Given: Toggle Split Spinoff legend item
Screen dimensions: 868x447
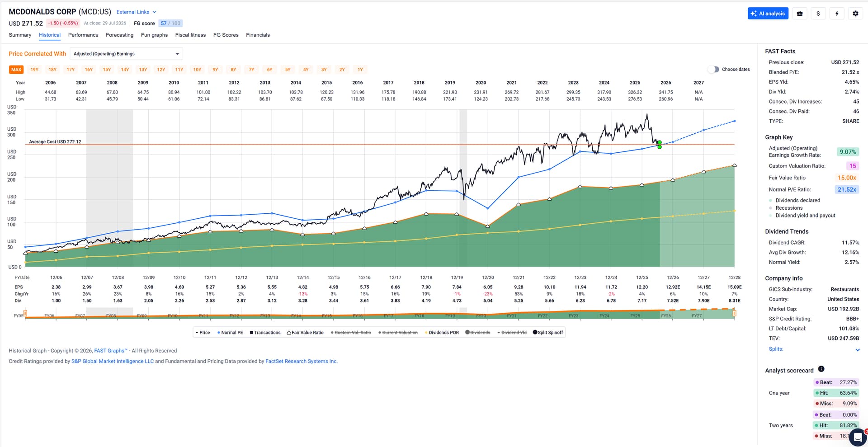Looking at the screenshot, I should (x=548, y=333).
